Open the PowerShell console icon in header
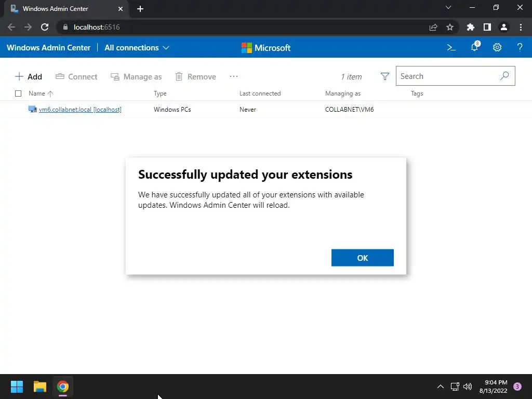The width and height of the screenshot is (532, 399). click(451, 47)
